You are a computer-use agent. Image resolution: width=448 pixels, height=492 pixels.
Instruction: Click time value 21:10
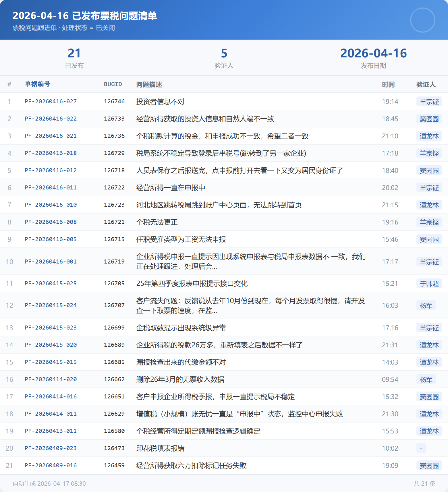coord(390,136)
